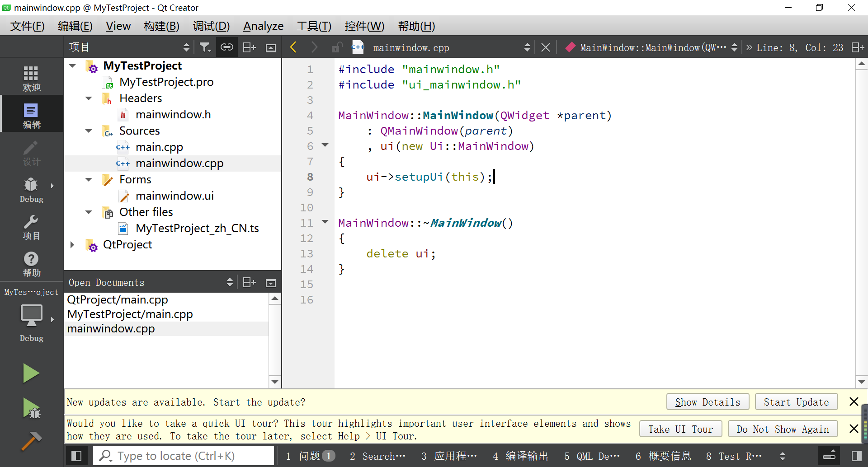Split the editor view
The image size is (868, 467).
pyautogui.click(x=858, y=47)
